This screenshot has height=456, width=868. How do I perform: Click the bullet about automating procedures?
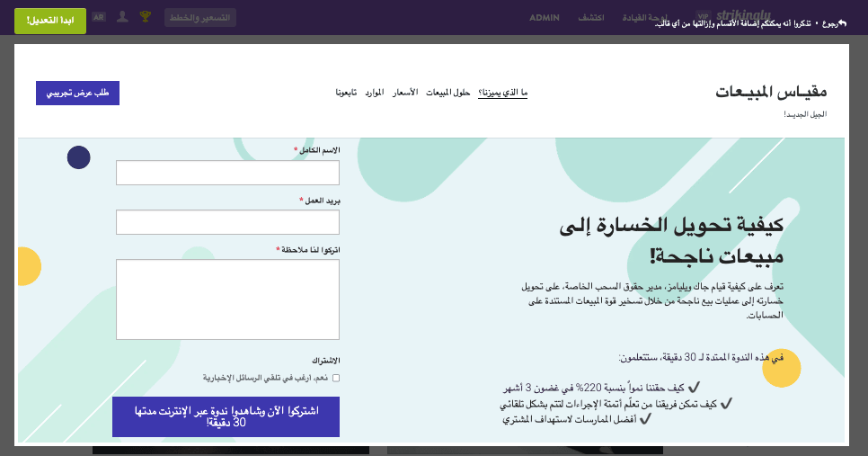pyautogui.click(x=616, y=404)
